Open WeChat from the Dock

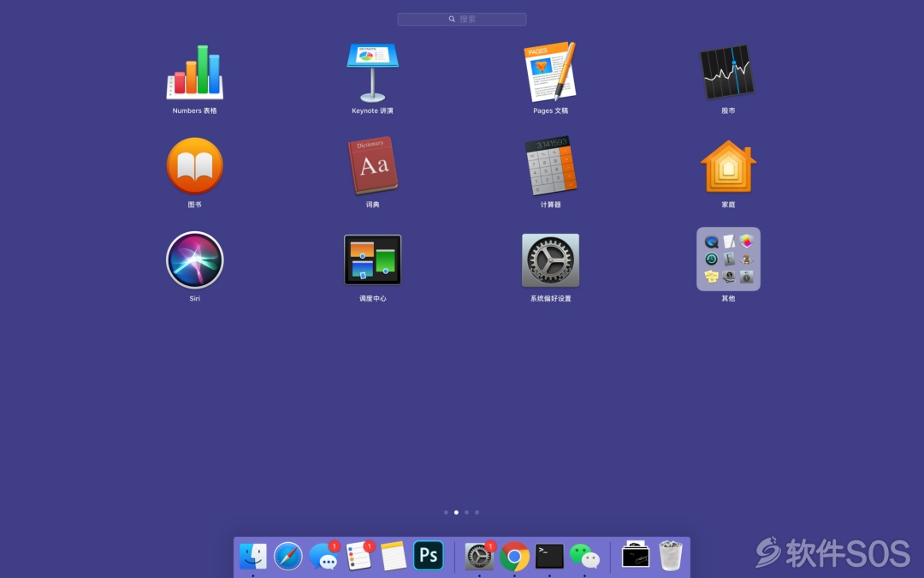pyautogui.click(x=584, y=557)
